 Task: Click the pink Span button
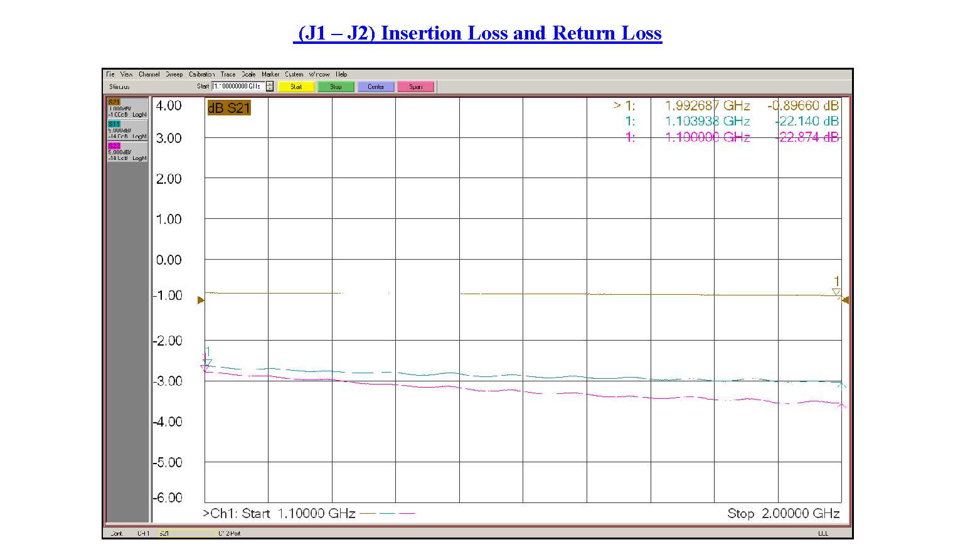pyautogui.click(x=415, y=87)
